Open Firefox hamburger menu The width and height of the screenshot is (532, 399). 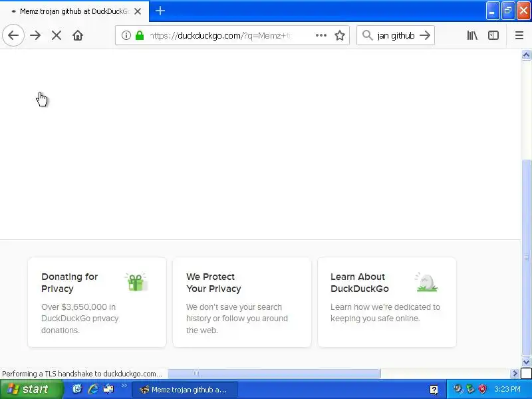point(519,35)
